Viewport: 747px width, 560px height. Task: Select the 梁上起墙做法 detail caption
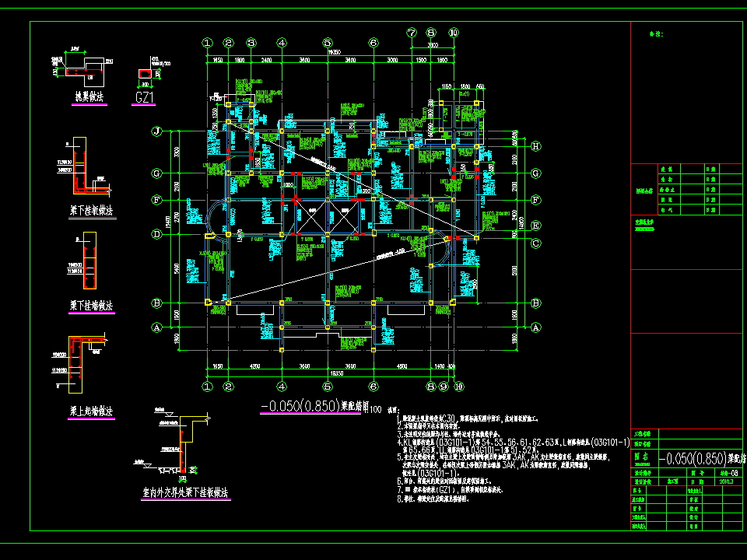coord(91,411)
